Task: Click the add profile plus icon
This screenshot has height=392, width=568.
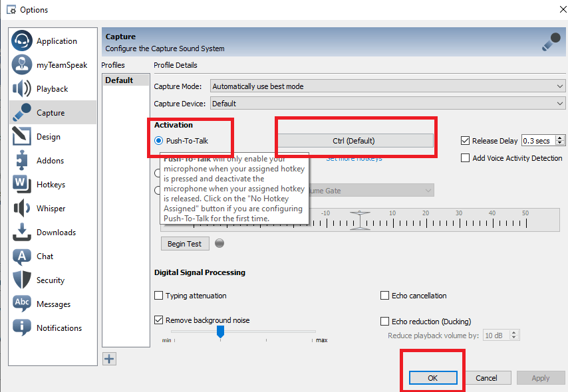Action: click(x=109, y=359)
